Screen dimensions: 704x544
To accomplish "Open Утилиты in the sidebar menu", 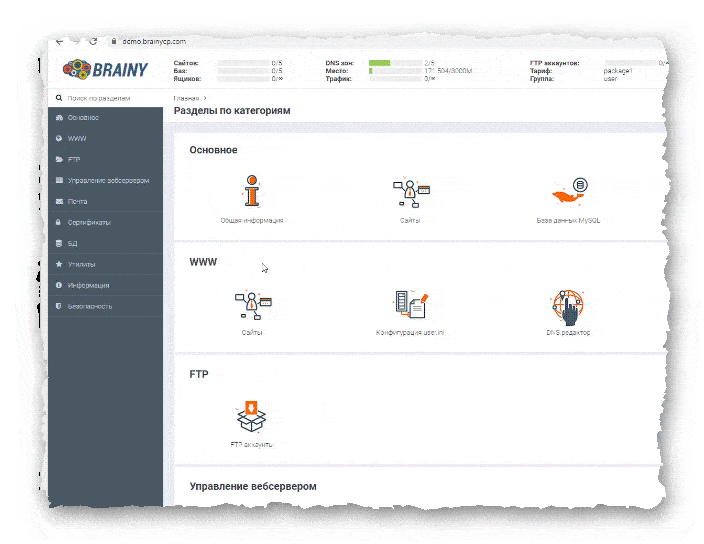I will [106, 264].
